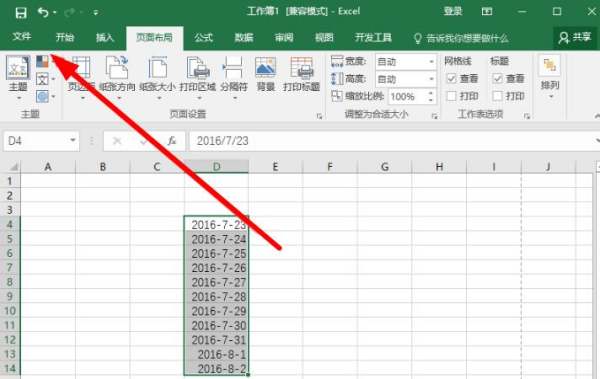Click the 告诉我你想要做什么 search box
The image size is (600, 379).
coord(461,38)
